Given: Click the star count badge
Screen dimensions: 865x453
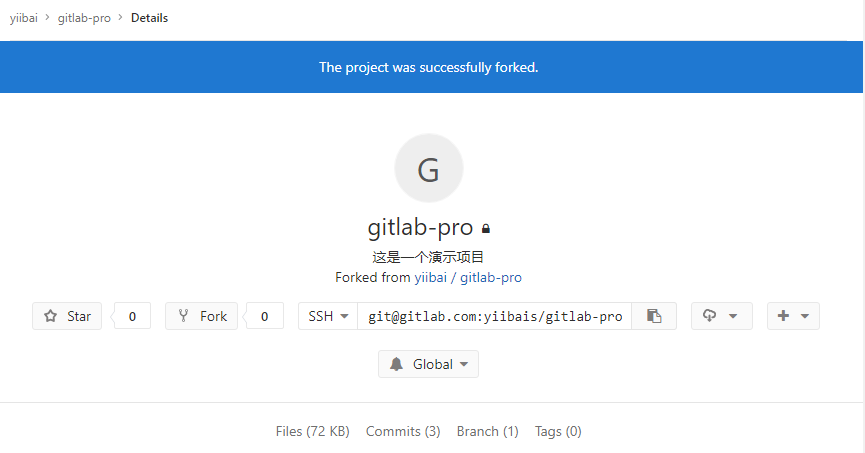Looking at the screenshot, I should click(132, 316).
